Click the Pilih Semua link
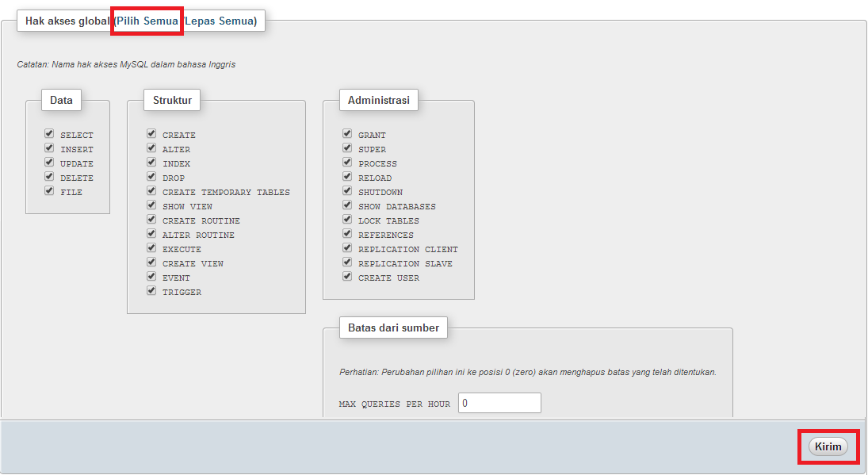Image resolution: width=868 pixels, height=475 pixels. [146, 20]
